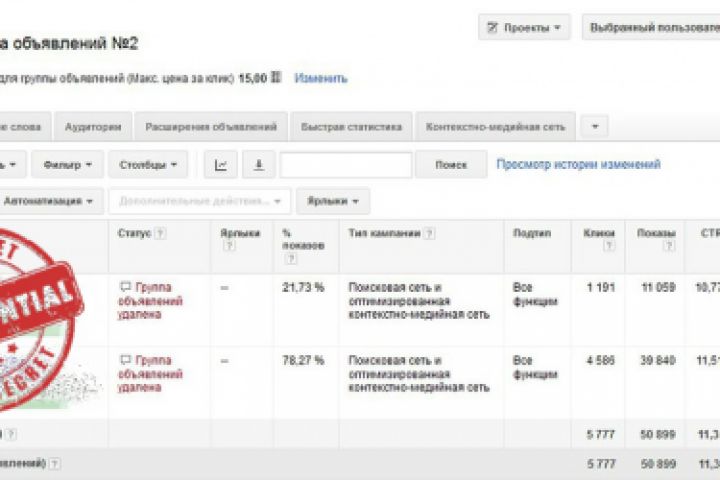The width and height of the screenshot is (720, 480).
Task: Open the Фильтр dropdown
Action: tap(68, 164)
